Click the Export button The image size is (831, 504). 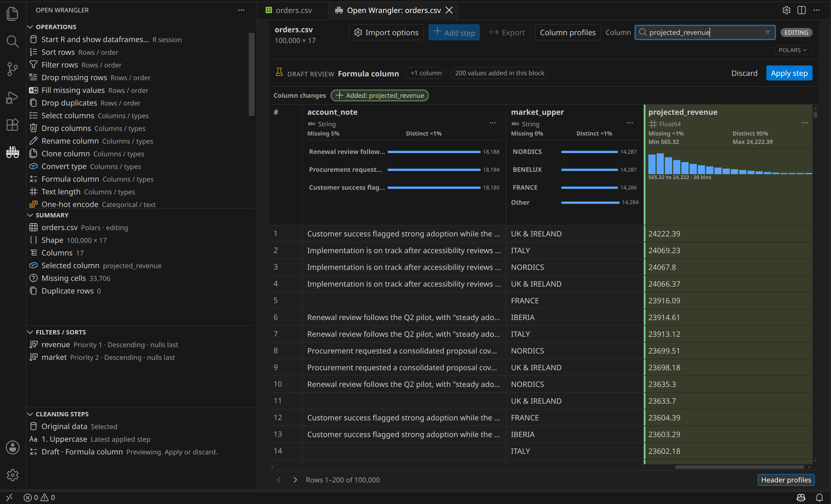507,32
